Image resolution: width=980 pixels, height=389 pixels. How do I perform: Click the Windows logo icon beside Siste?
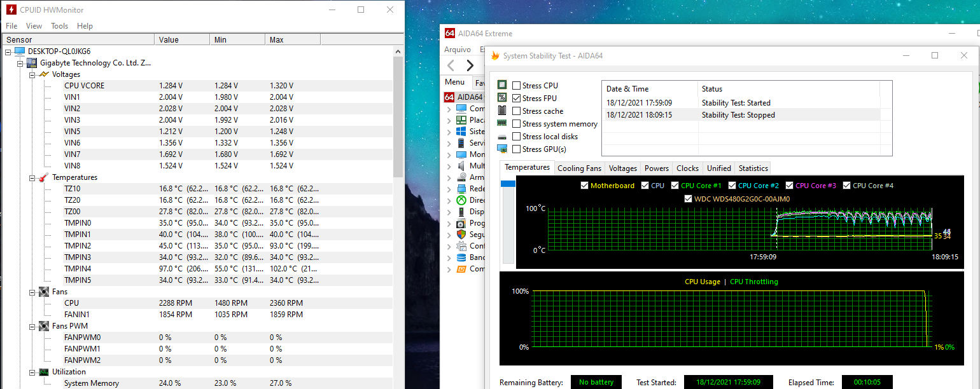(x=461, y=132)
